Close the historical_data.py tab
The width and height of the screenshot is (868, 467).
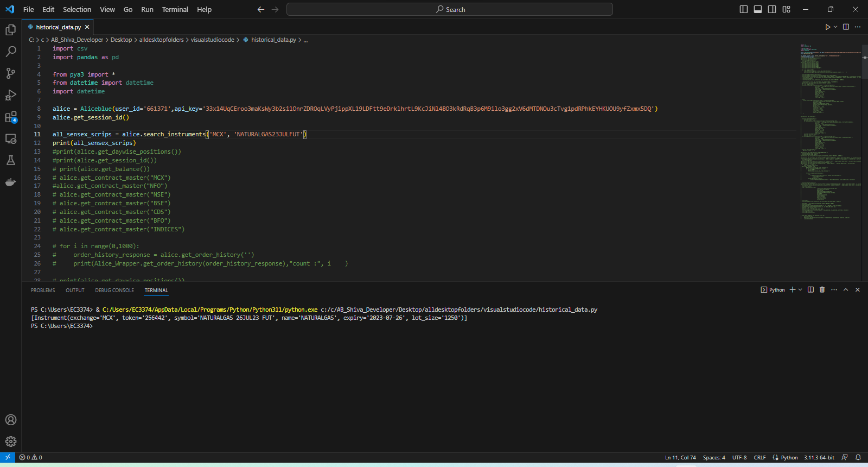87,27
